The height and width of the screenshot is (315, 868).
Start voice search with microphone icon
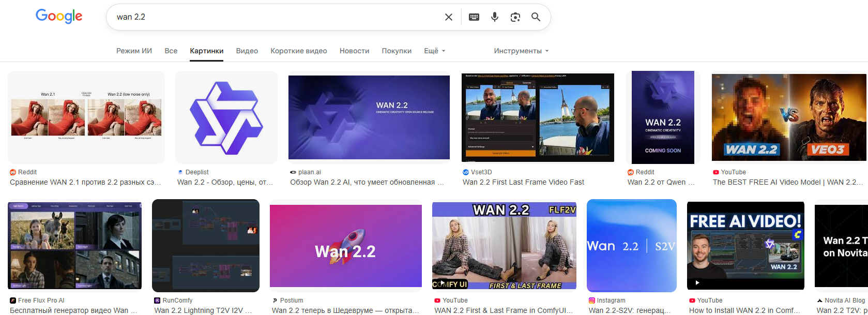click(x=495, y=17)
